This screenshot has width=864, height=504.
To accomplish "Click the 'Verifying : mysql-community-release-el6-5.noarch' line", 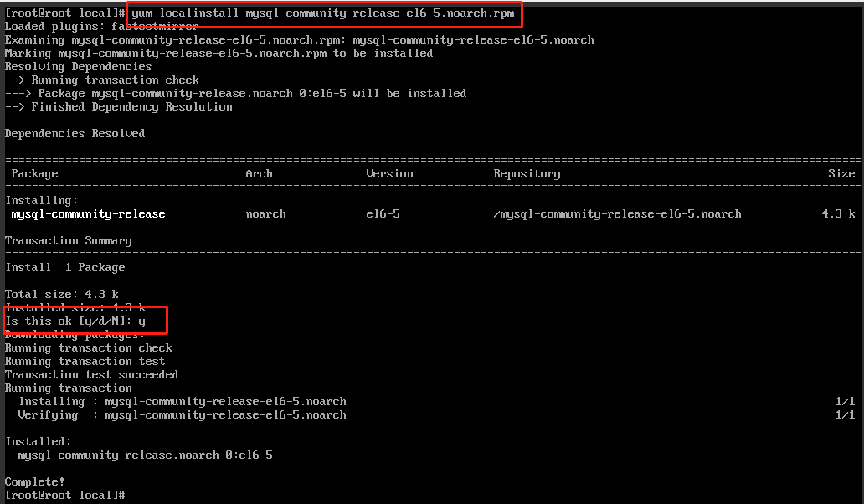I will click(x=183, y=415).
